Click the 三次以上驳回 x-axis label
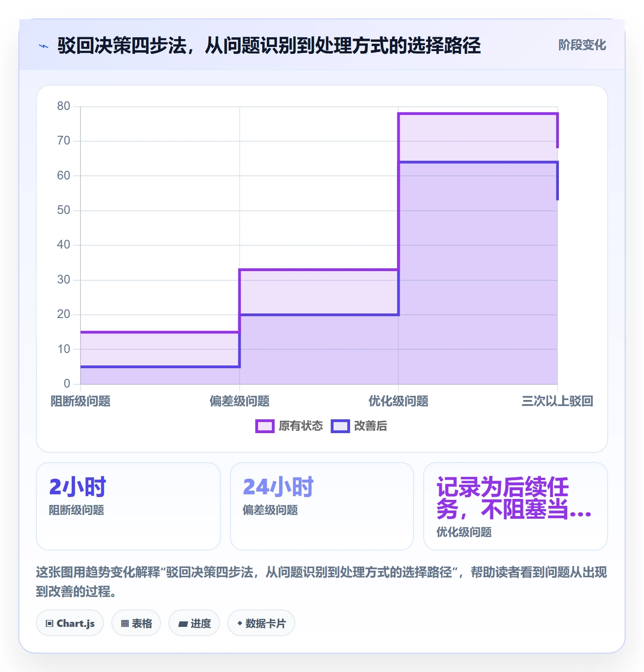The image size is (644, 672). (558, 401)
